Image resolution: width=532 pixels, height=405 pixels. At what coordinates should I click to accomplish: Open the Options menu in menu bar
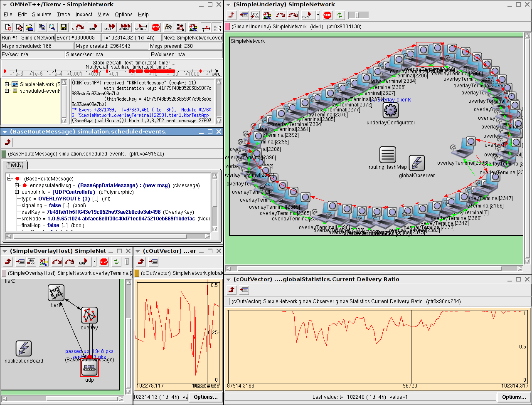(x=123, y=15)
